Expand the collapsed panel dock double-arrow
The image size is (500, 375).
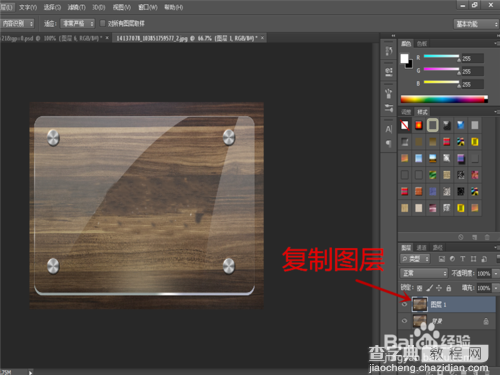point(393,36)
